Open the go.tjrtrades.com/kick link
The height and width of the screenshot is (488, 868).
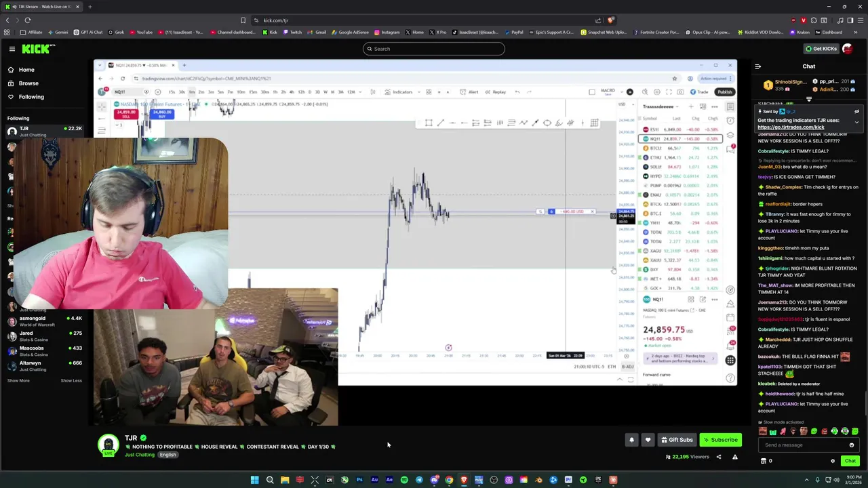(x=791, y=127)
